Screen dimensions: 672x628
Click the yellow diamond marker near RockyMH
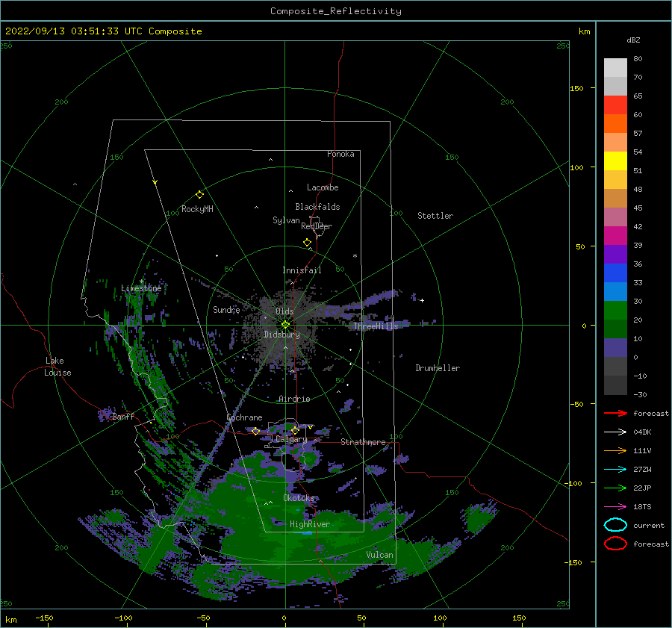[x=199, y=195]
